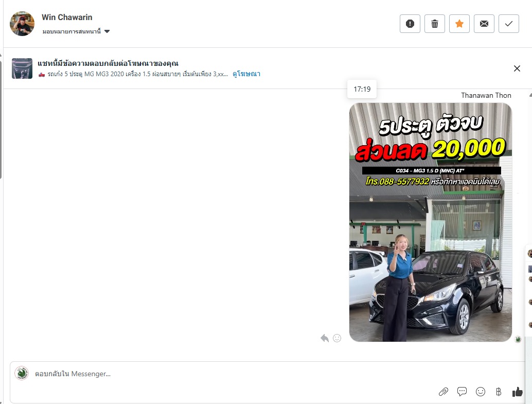Mark conversation as done with the checkmark
The height and width of the screenshot is (404, 532).
[508, 24]
